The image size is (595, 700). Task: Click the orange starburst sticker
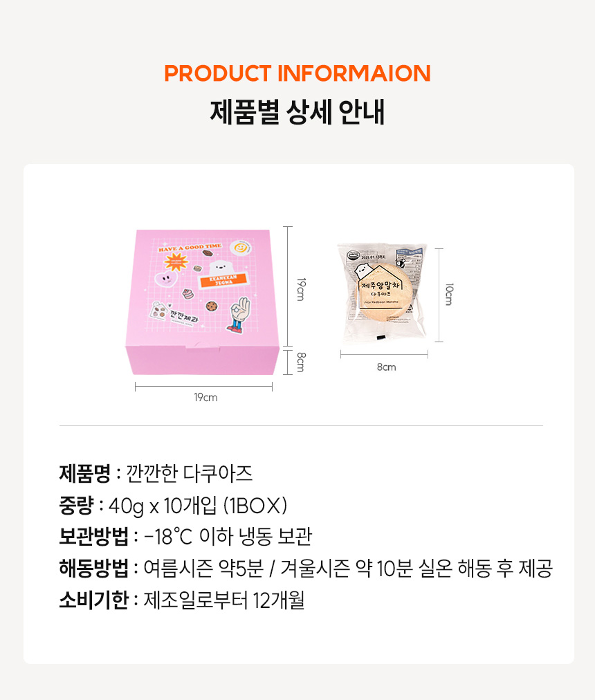pyautogui.click(x=175, y=262)
